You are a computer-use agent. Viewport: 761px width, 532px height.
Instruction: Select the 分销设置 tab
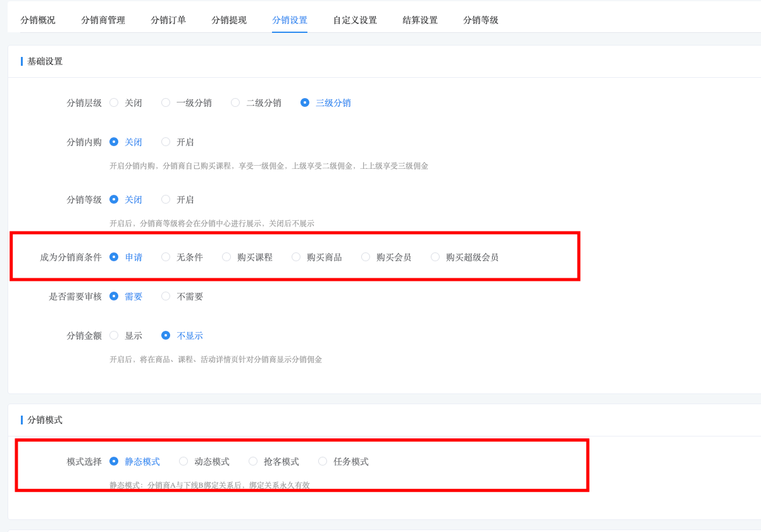tap(290, 20)
